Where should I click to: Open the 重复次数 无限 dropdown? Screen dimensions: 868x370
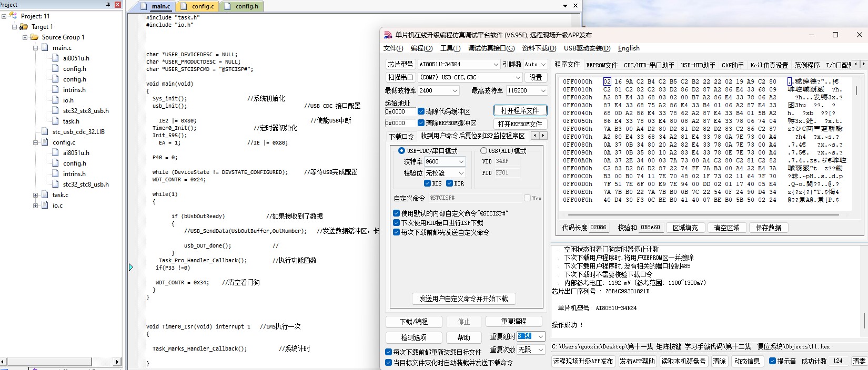point(540,350)
